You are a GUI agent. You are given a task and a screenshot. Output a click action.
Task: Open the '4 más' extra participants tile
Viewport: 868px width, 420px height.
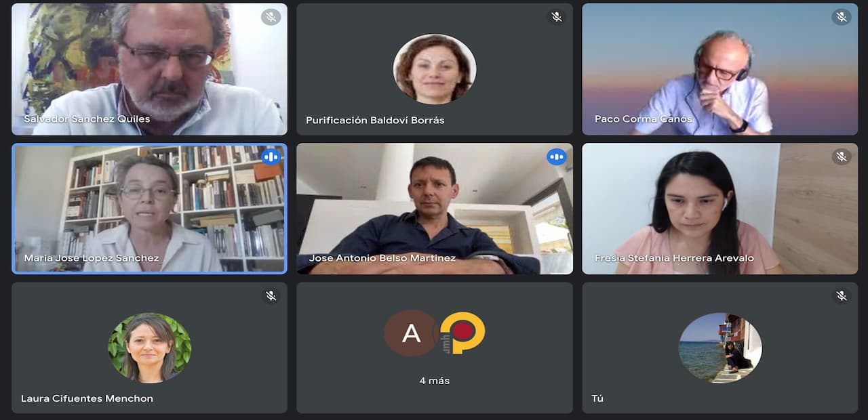(435, 348)
